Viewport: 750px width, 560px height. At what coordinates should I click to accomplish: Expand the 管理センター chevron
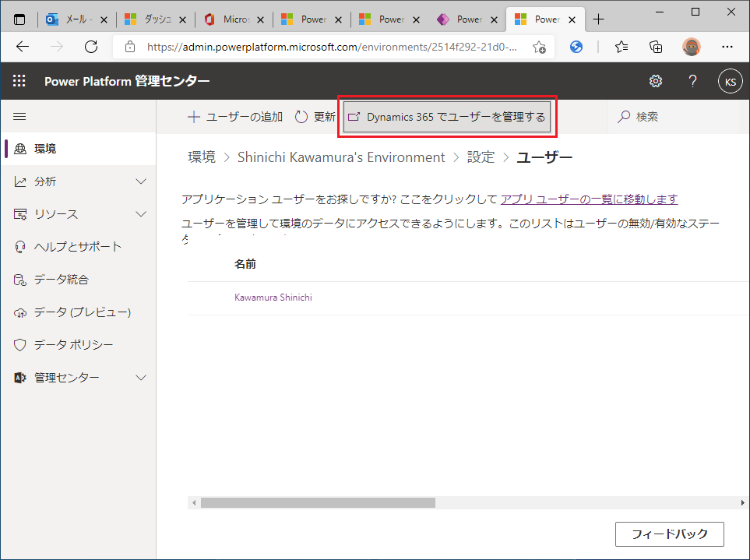coord(141,377)
